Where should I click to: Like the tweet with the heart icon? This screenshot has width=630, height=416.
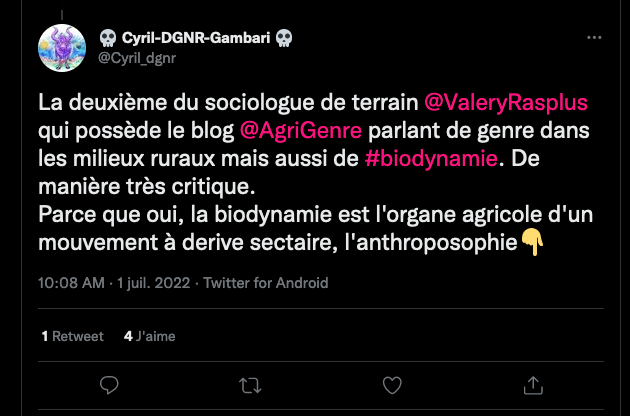coord(393,385)
